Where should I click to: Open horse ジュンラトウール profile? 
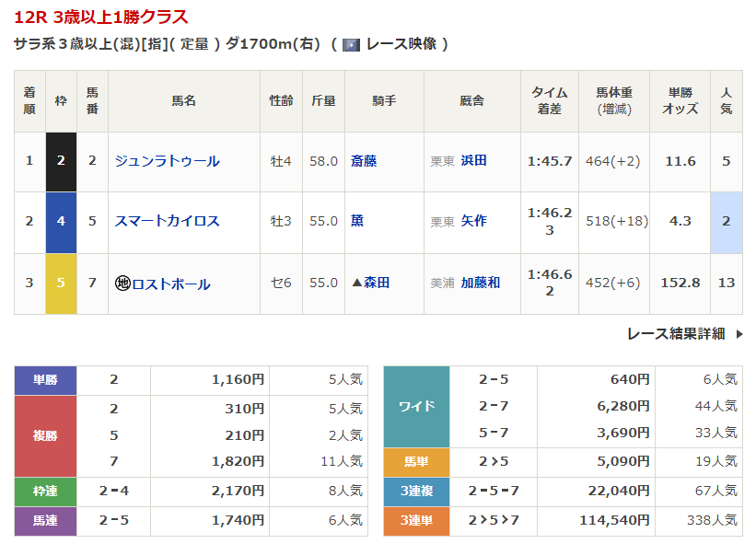tap(167, 161)
